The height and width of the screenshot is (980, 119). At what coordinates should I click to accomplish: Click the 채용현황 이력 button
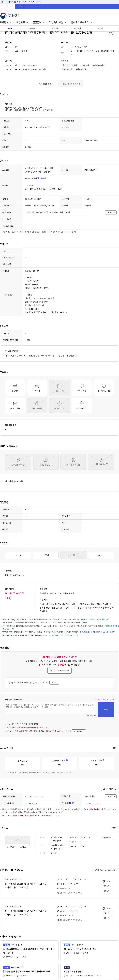click(x=106, y=838)
